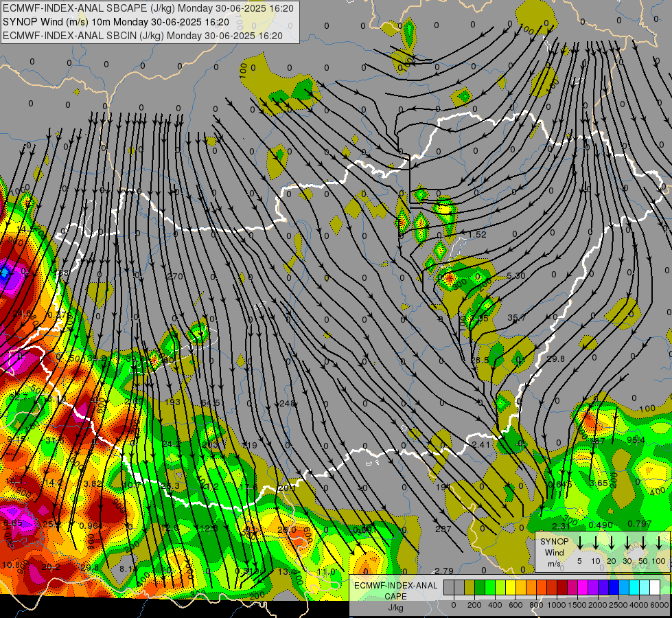Pick the dark green CAPE legend swatch

(480, 588)
